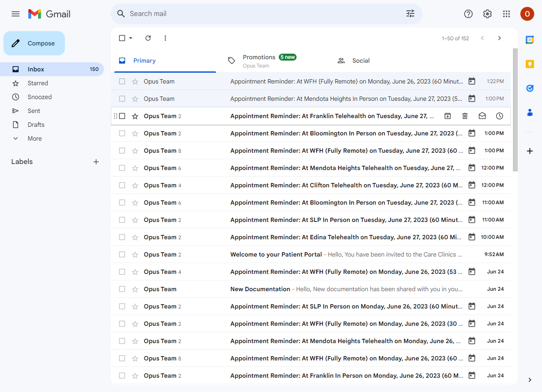Select checkbox for Welcome to Patient Portal email
Screen dimensions: 542x392
[122, 254]
